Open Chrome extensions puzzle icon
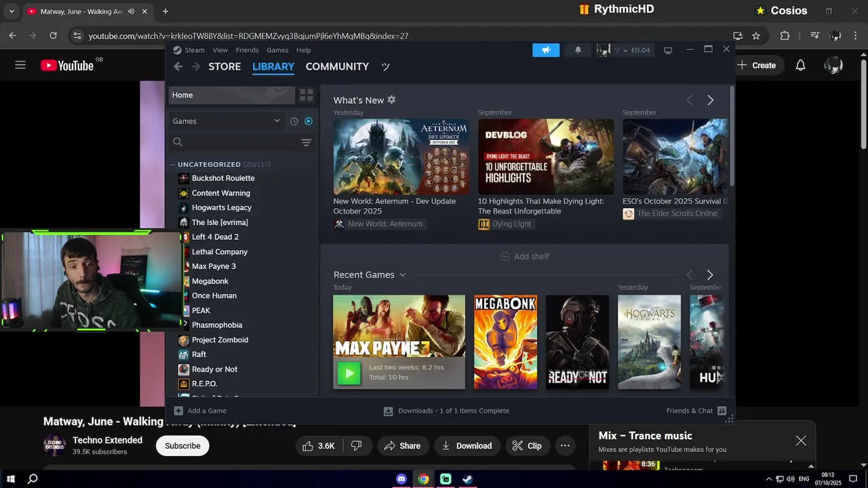The width and height of the screenshot is (868, 488). [785, 35]
